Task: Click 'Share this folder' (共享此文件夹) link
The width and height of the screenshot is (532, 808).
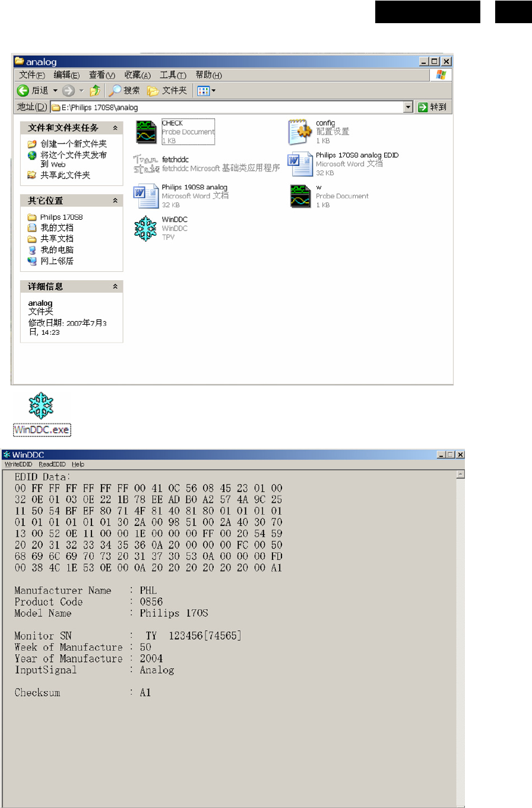Action: click(x=59, y=175)
